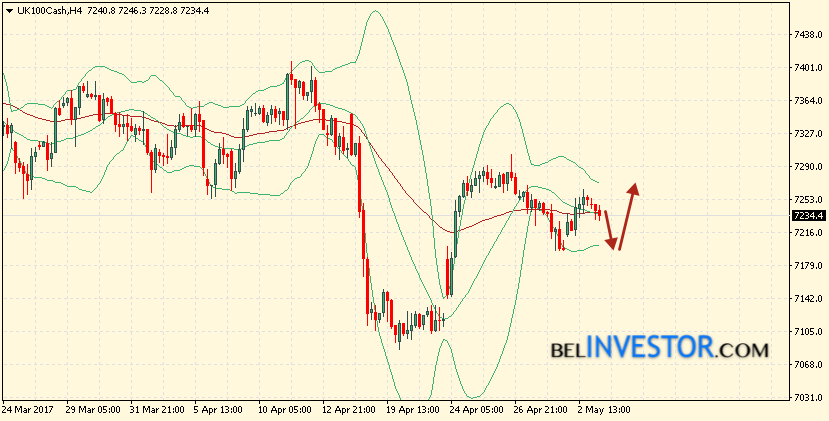Select the 5 Apr 13:00 time label

pos(218,410)
